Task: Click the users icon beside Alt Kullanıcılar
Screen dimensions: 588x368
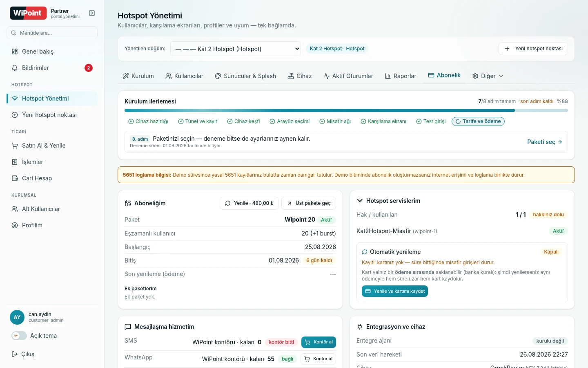Action: pos(15,209)
